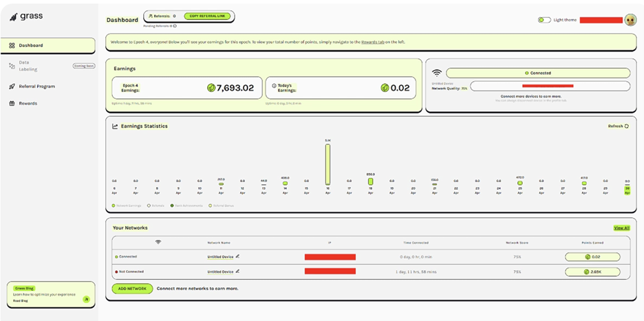Screen dimensions: 644x321
Task: Click the 0.02 points earned pill
Action: (x=592, y=257)
